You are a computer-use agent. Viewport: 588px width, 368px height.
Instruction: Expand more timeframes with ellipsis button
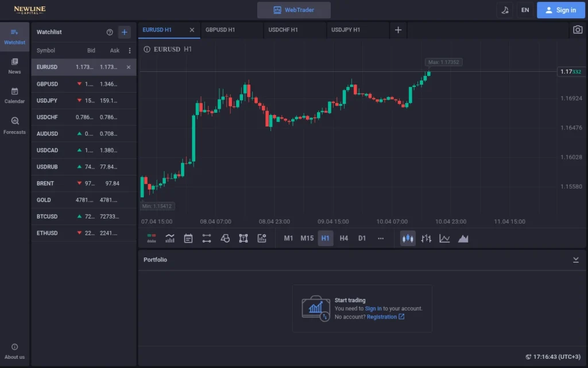[380, 237]
